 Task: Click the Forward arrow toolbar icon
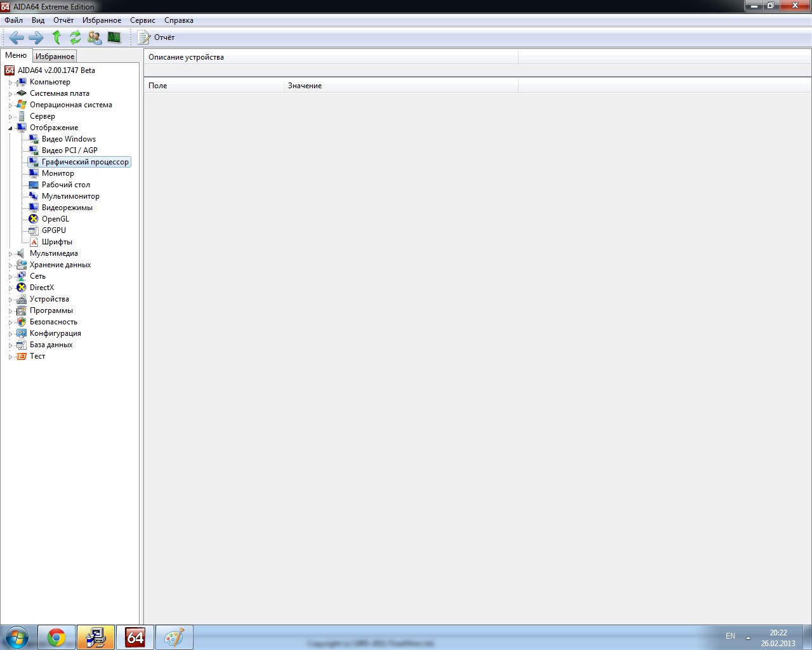[x=36, y=37]
